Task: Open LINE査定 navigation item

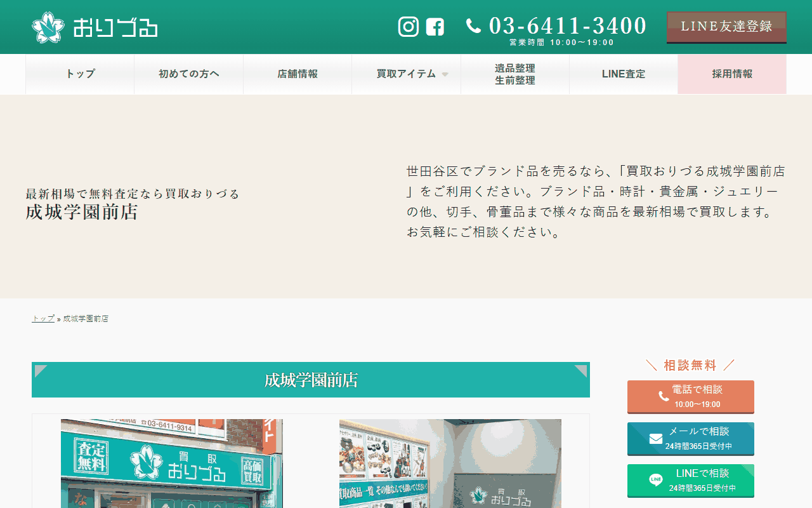Action: [x=624, y=74]
